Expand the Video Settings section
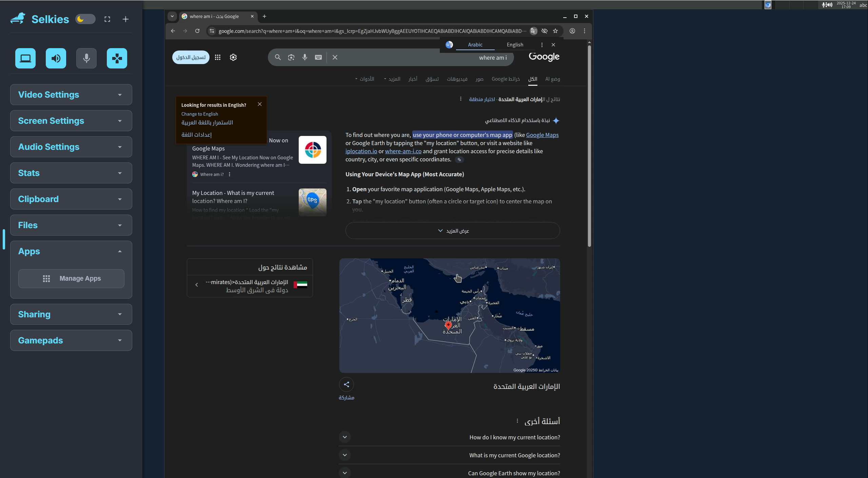 pyautogui.click(x=71, y=95)
